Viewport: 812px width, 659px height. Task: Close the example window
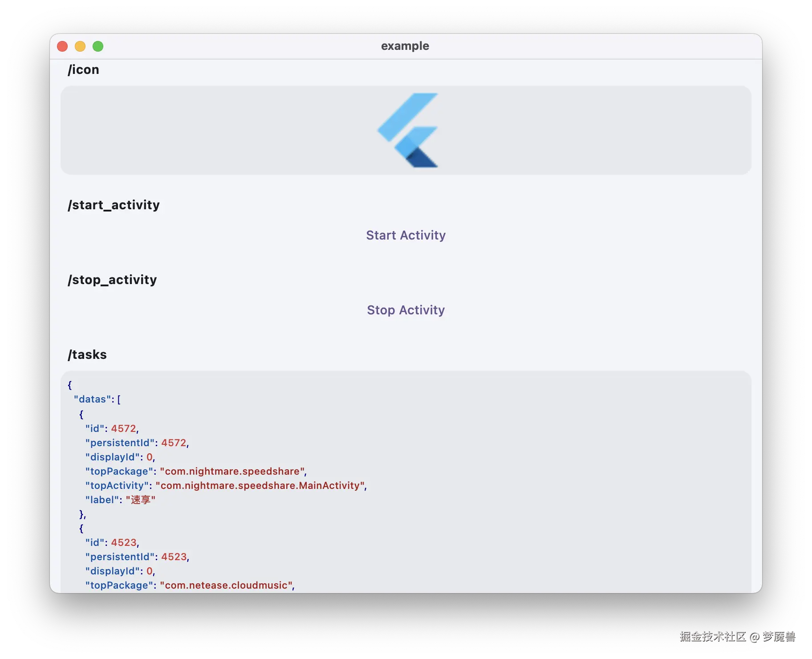tap(62, 46)
